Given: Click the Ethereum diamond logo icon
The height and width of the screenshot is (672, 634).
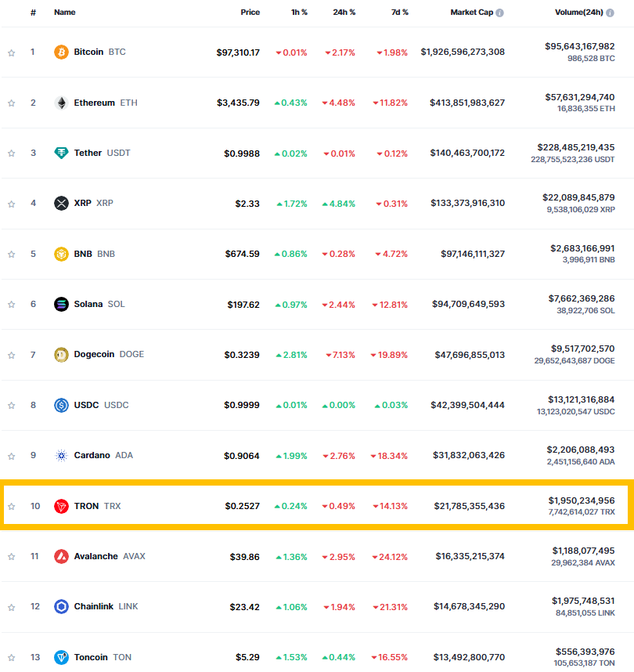Looking at the screenshot, I should [61, 103].
